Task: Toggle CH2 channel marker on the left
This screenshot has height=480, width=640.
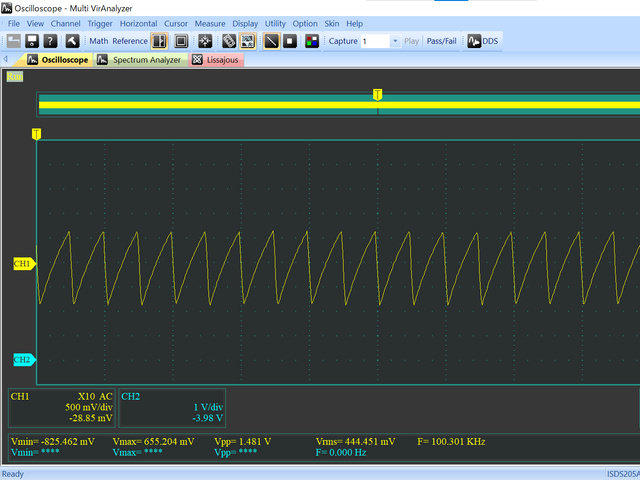Action: (23, 360)
